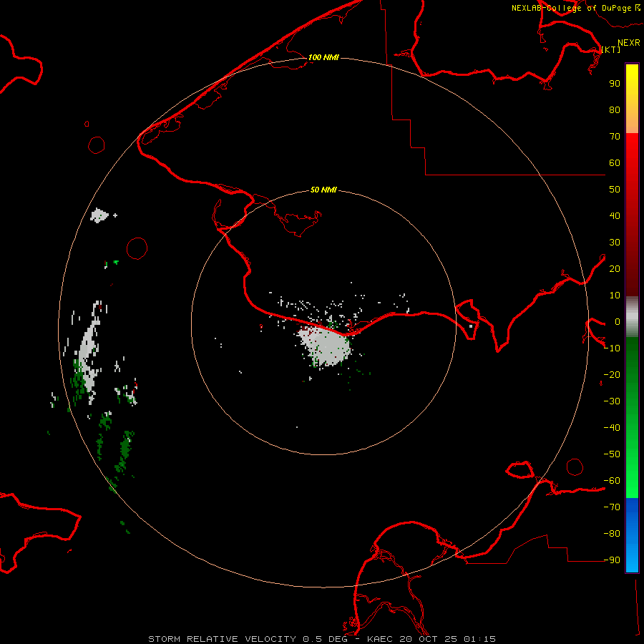
Task: Select the 10 value on velocity scale
Action: click(615, 296)
